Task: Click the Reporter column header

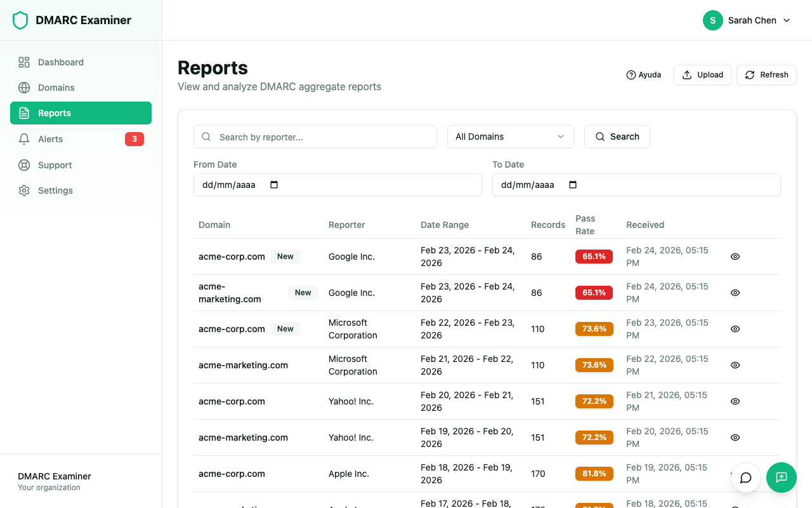Action: (x=347, y=225)
